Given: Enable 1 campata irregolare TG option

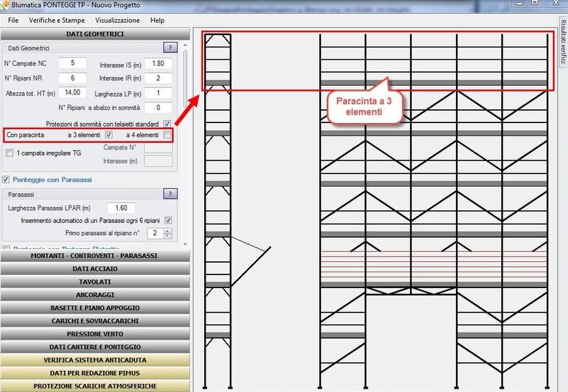Looking at the screenshot, I should coord(9,153).
